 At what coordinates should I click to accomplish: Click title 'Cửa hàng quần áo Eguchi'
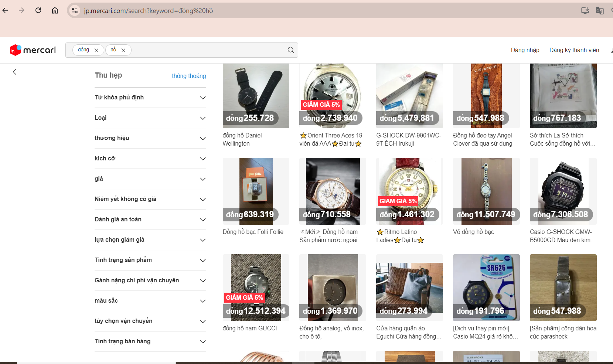coord(409,332)
